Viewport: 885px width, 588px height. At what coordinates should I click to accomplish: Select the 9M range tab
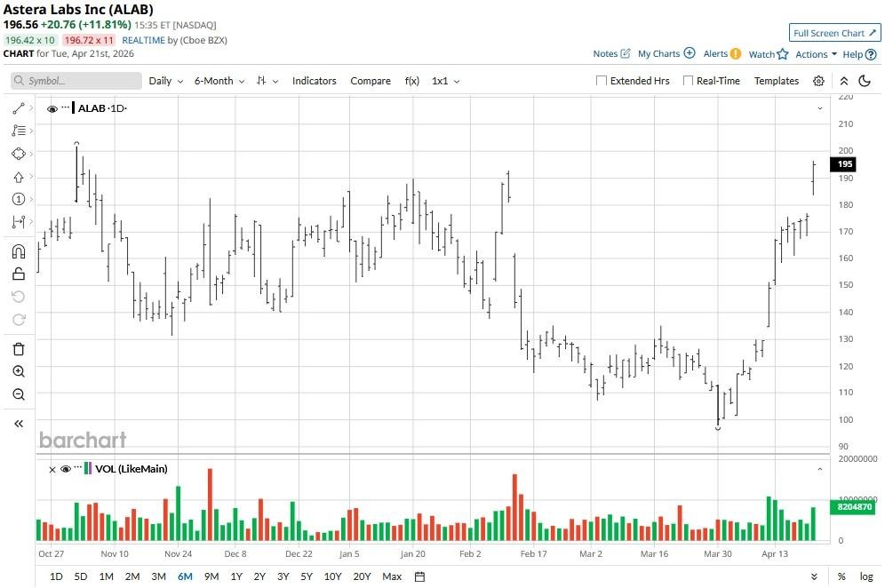(x=211, y=576)
